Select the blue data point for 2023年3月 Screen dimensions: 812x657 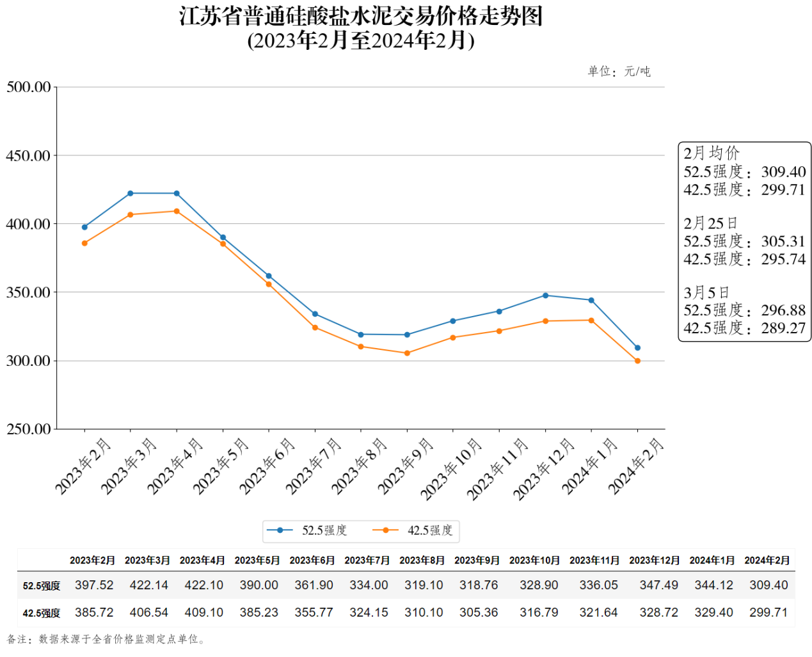click(131, 193)
